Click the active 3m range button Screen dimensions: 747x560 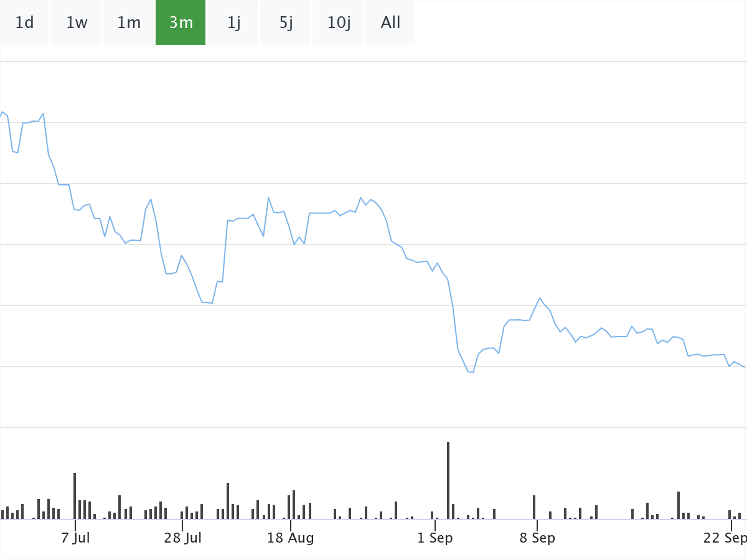181,23
